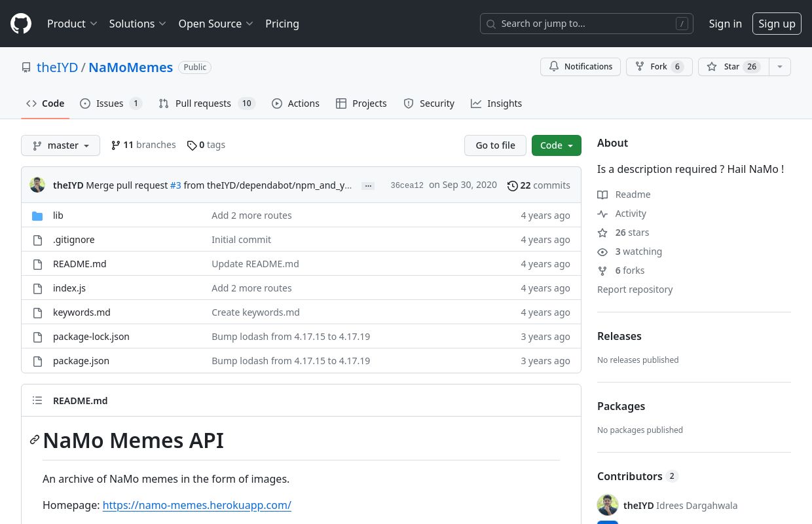Open the Readme link in About
812x524 pixels.
[x=624, y=195]
